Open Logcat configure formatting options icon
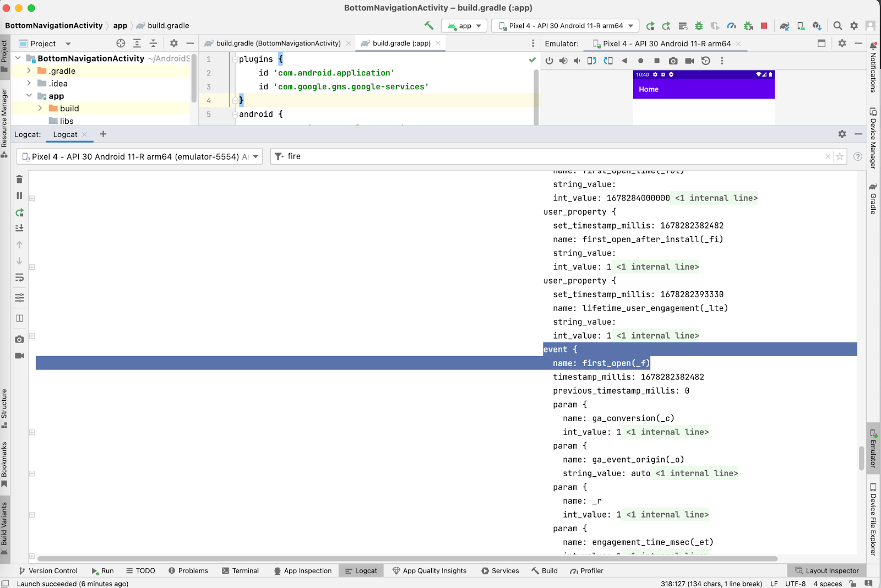The width and height of the screenshot is (881, 588). 19,298
